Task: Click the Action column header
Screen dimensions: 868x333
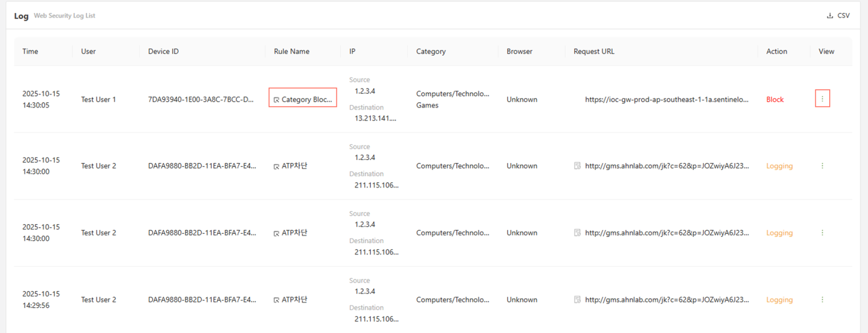Action: pos(776,51)
